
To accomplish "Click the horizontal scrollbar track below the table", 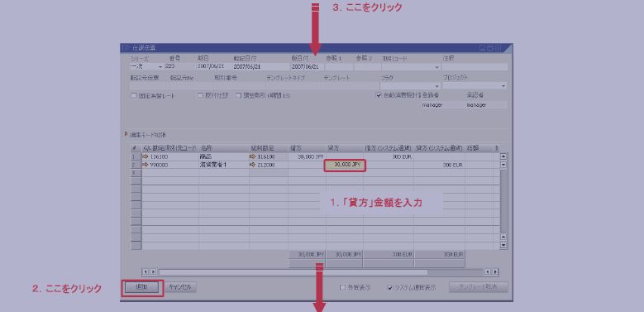I will [x=321, y=271].
